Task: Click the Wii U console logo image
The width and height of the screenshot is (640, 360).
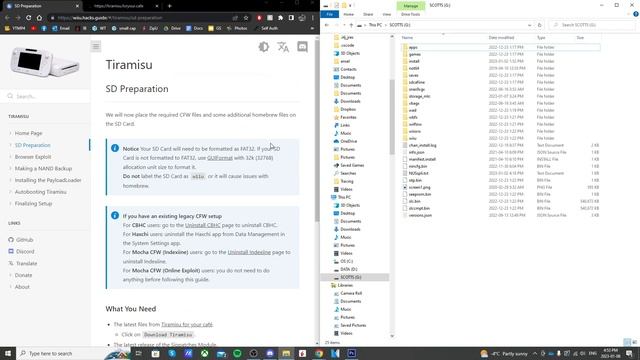Action: click(45, 62)
